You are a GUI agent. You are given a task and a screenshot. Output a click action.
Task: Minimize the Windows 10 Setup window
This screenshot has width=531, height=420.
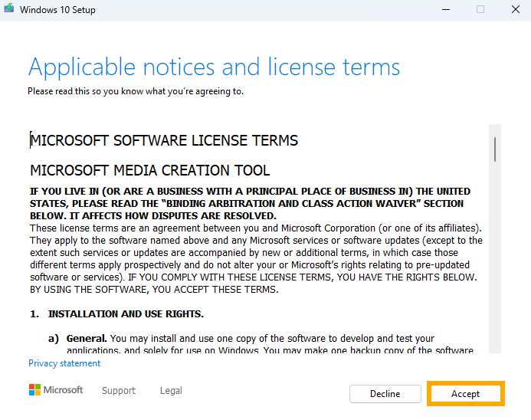[x=446, y=9]
